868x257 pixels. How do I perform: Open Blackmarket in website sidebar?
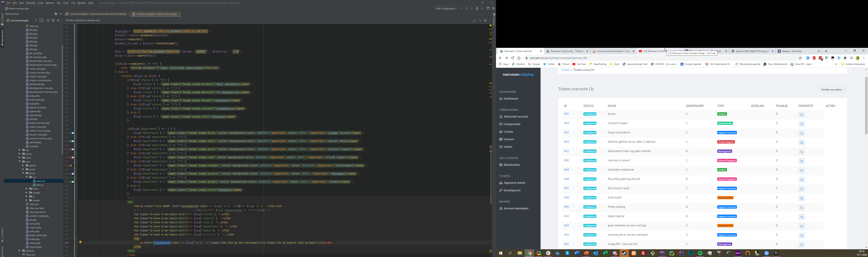[x=511, y=165]
